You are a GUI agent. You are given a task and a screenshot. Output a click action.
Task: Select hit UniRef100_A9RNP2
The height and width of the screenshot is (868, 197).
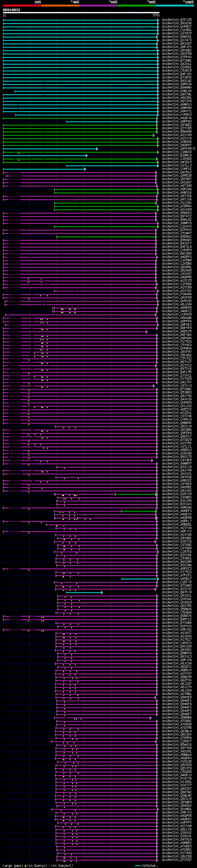pos(176,843)
